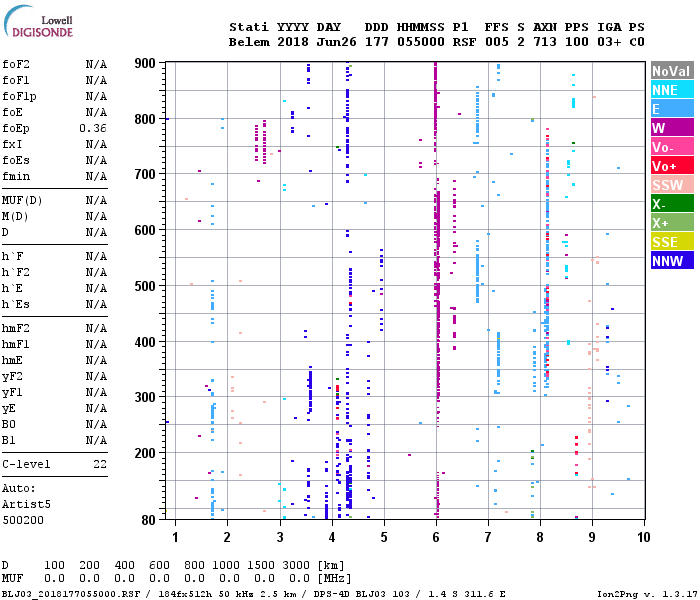Click the 900 km height axis label
The width and height of the screenshot is (700, 600).
145,63
